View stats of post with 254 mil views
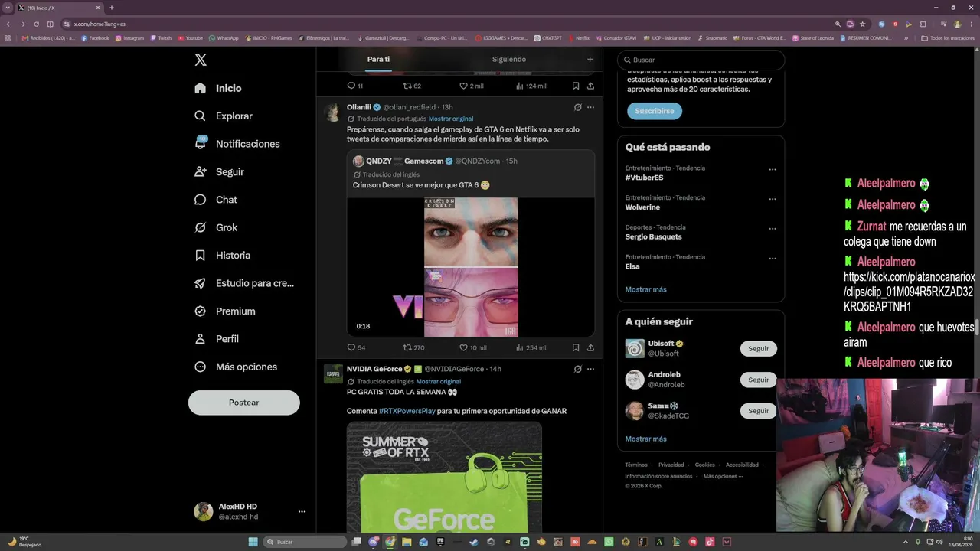980x551 pixels. pos(532,347)
